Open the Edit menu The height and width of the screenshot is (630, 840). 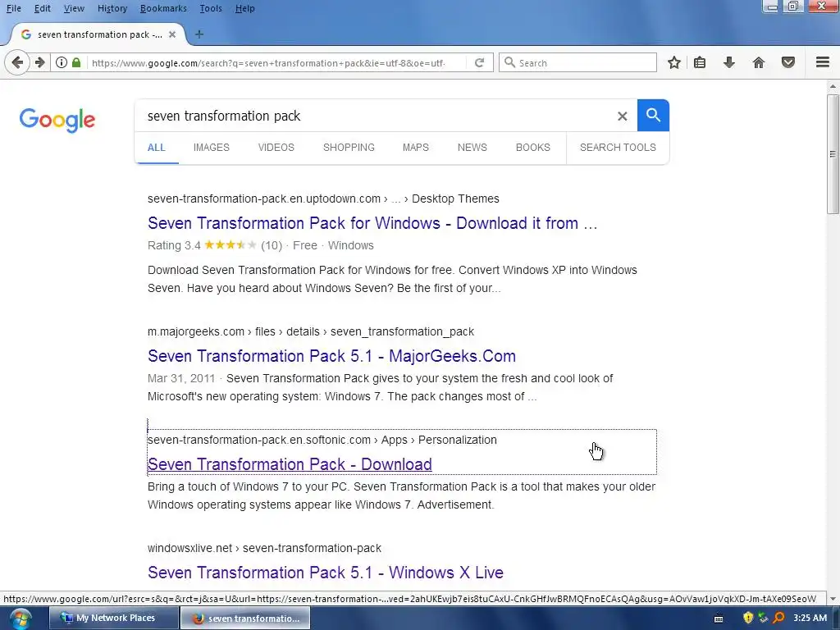pos(43,8)
